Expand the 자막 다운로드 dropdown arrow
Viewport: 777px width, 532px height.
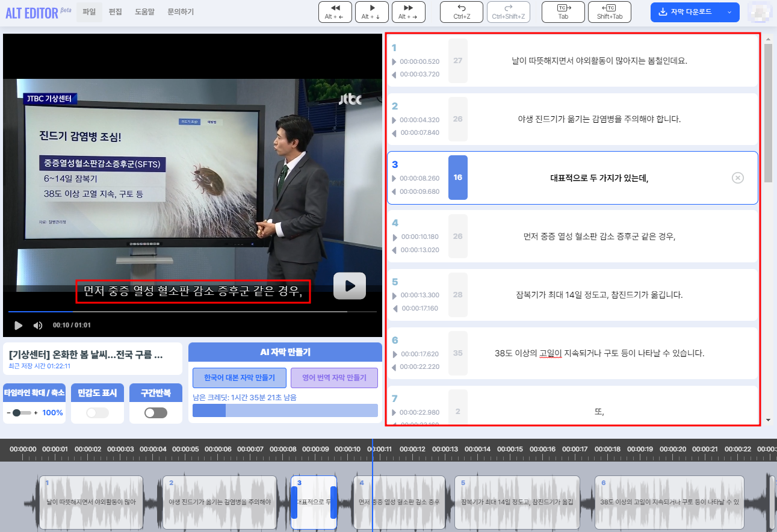tap(730, 12)
